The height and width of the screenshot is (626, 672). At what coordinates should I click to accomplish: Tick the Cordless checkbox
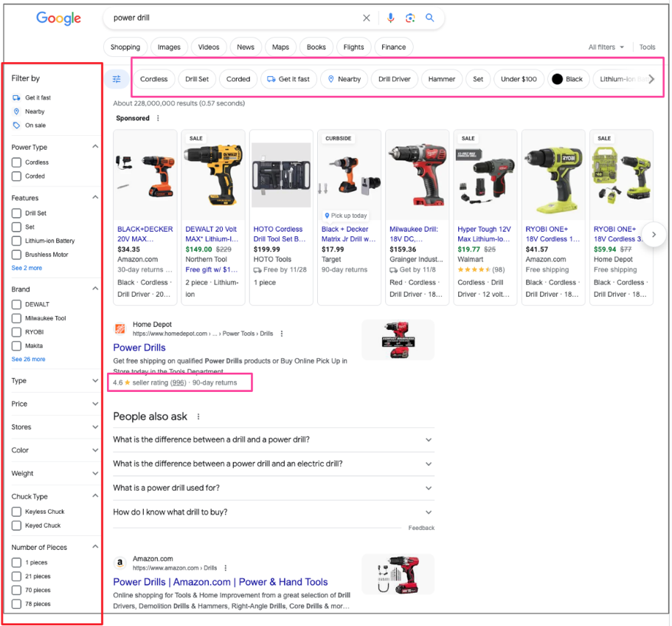(x=16, y=162)
